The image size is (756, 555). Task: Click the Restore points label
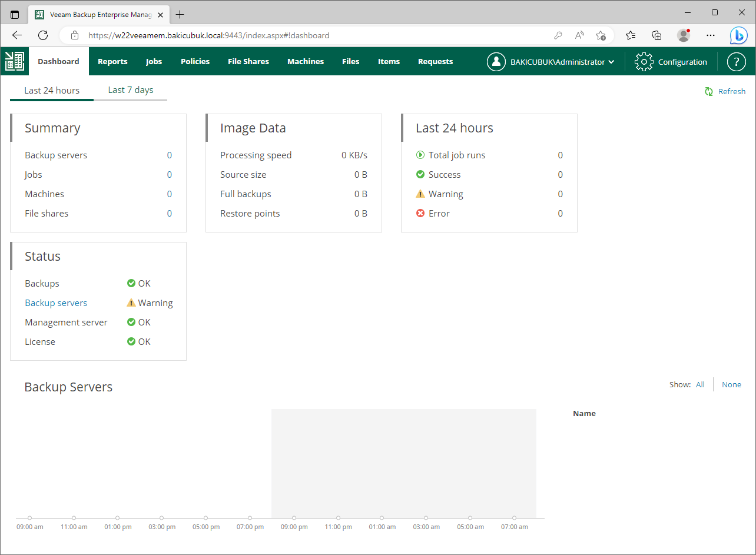tap(250, 214)
